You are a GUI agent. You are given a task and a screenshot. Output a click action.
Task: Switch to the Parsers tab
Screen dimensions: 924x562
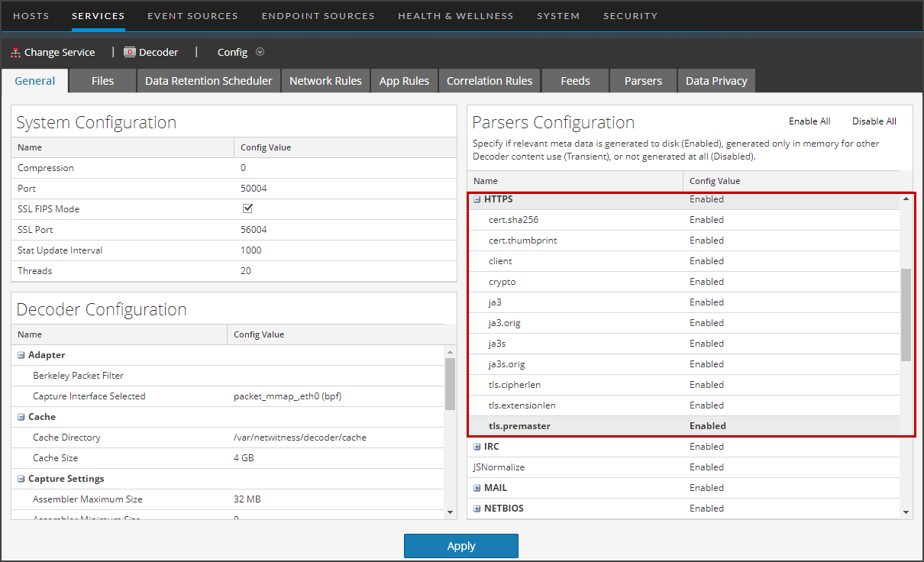(642, 80)
